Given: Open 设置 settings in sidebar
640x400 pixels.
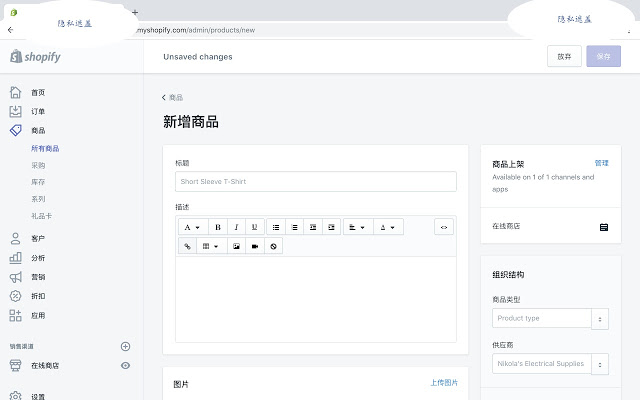Looking at the screenshot, I should pyautogui.click(x=38, y=396).
